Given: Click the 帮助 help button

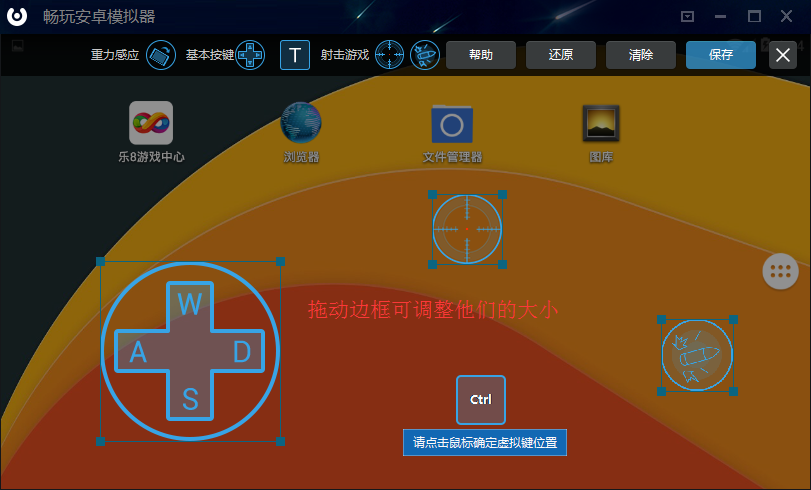Looking at the screenshot, I should [481, 55].
